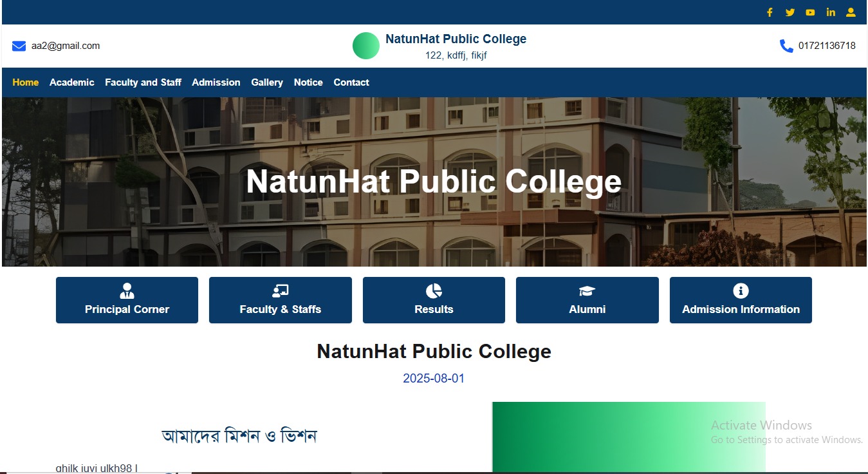Open the Admission Information button

pyautogui.click(x=741, y=300)
